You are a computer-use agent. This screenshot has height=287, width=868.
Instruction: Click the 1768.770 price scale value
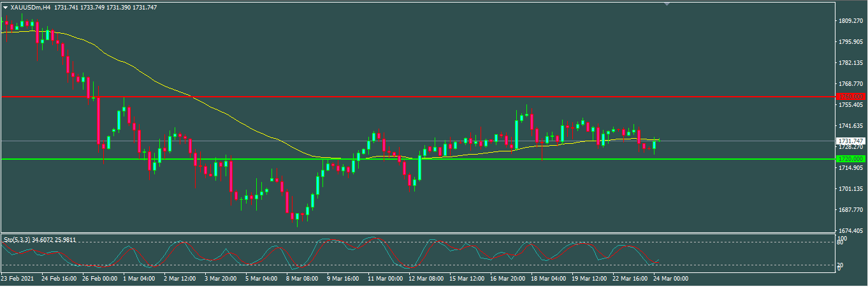click(850, 84)
